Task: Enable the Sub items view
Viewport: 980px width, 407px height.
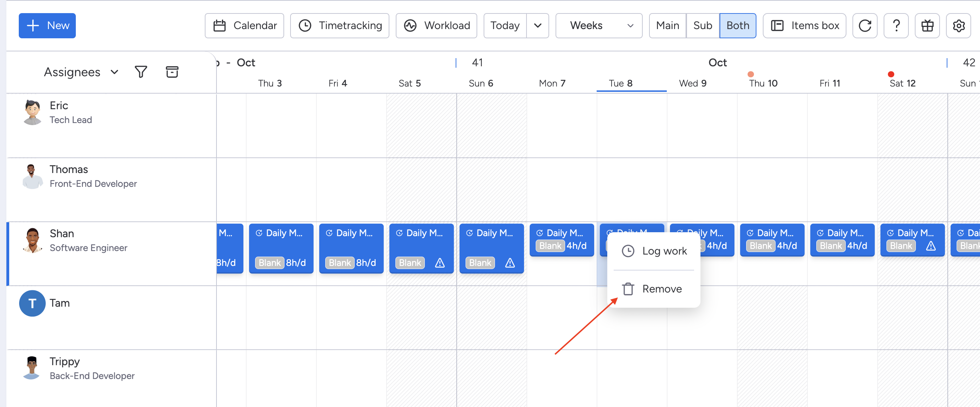Action: tap(703, 25)
